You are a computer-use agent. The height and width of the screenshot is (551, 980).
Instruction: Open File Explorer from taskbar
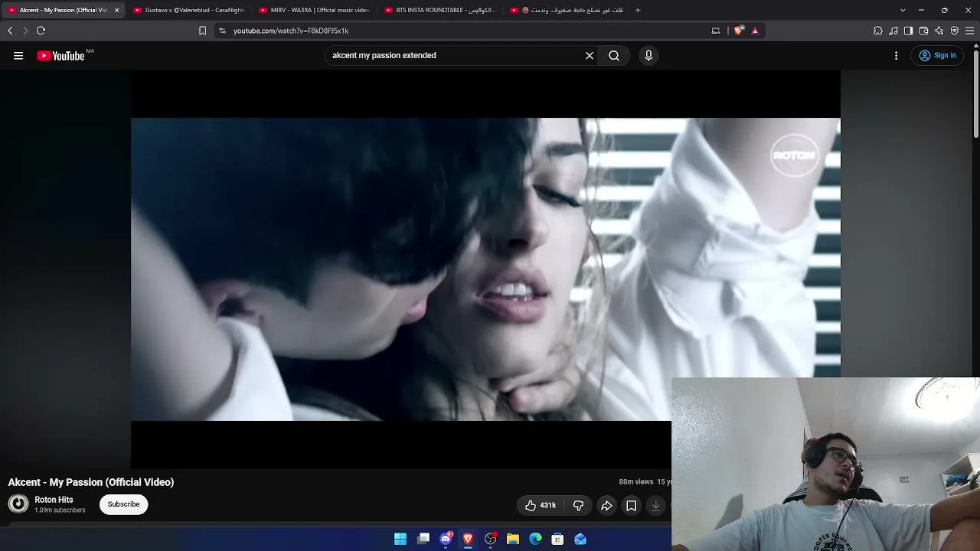[x=513, y=539]
